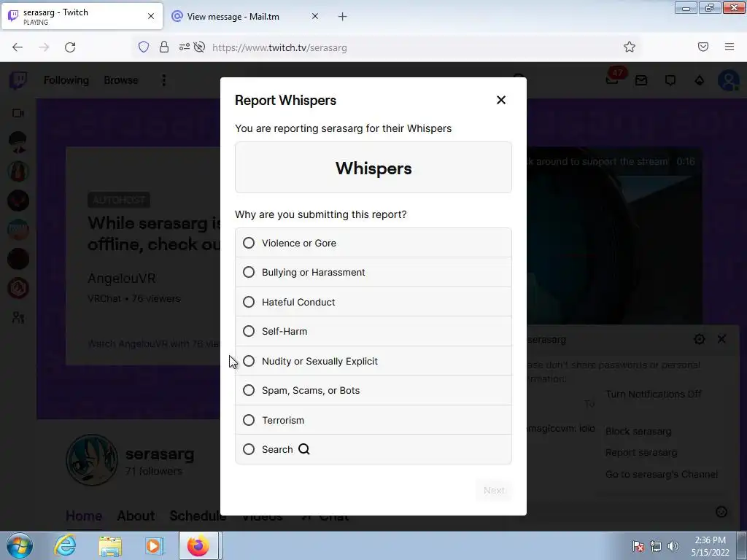Click Block serasarg option
The image size is (747, 560).
click(x=638, y=432)
